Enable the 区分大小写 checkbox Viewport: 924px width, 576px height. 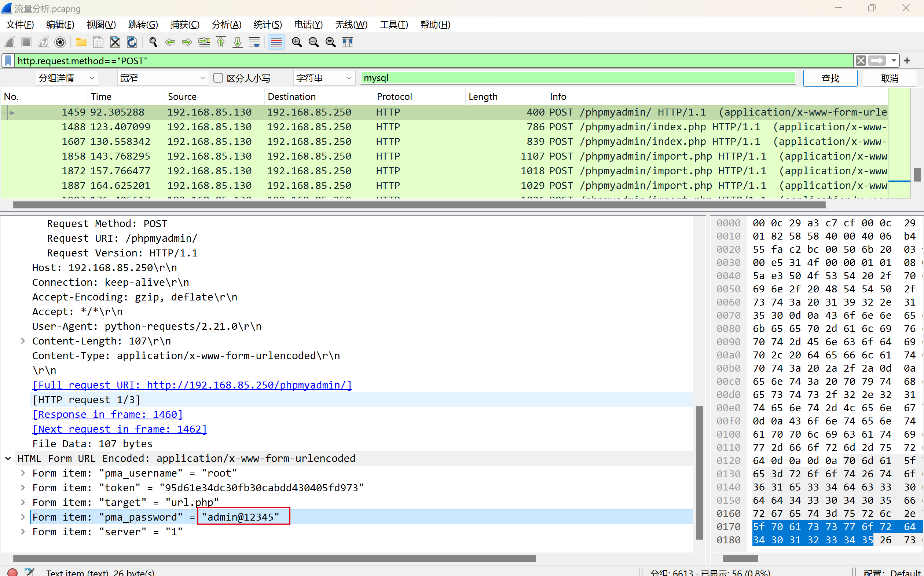pyautogui.click(x=218, y=78)
